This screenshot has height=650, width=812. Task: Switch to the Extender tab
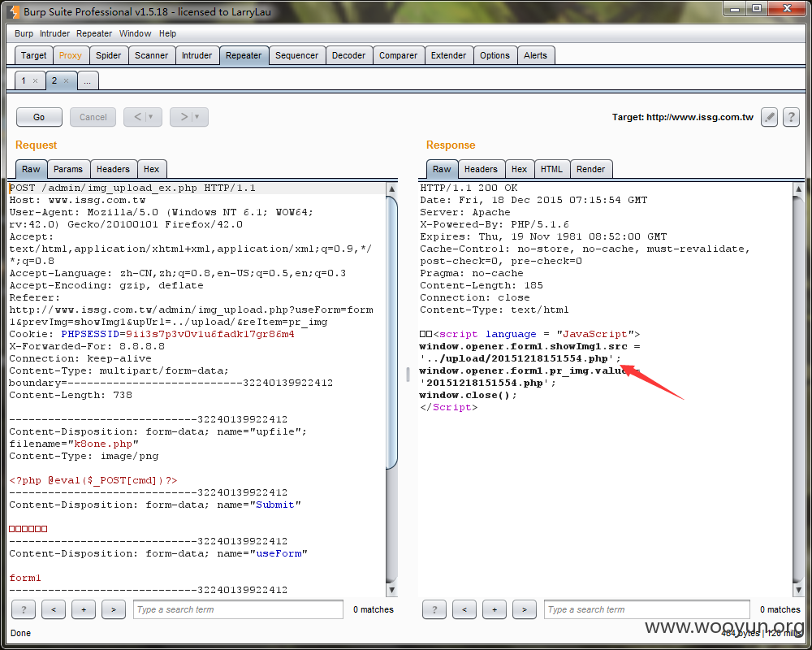(x=448, y=55)
